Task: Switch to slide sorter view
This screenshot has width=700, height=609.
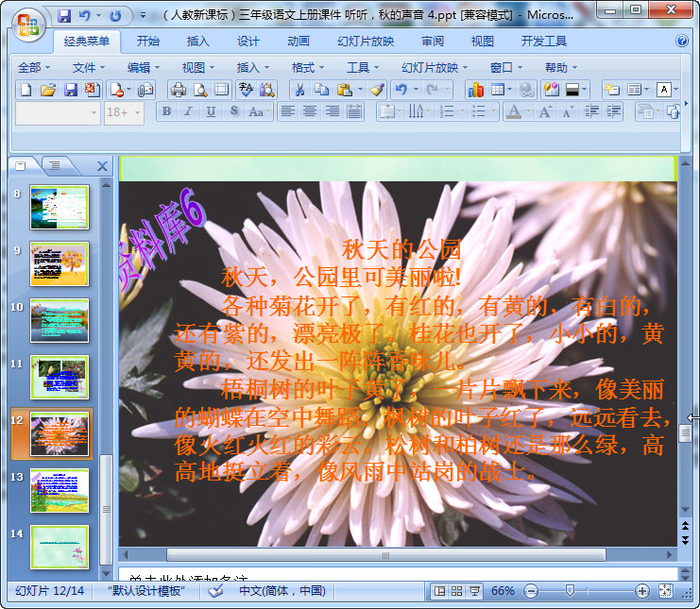Action: pos(456,591)
